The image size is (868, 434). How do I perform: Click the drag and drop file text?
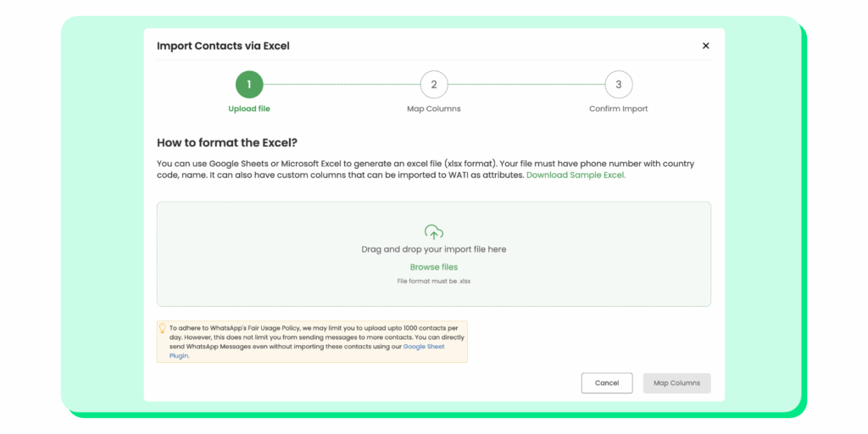[x=434, y=249]
